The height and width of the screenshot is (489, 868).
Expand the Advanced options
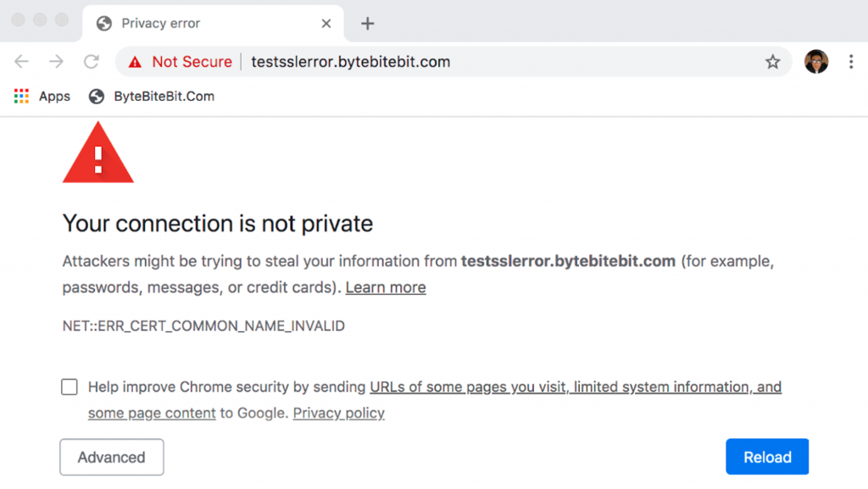click(112, 457)
